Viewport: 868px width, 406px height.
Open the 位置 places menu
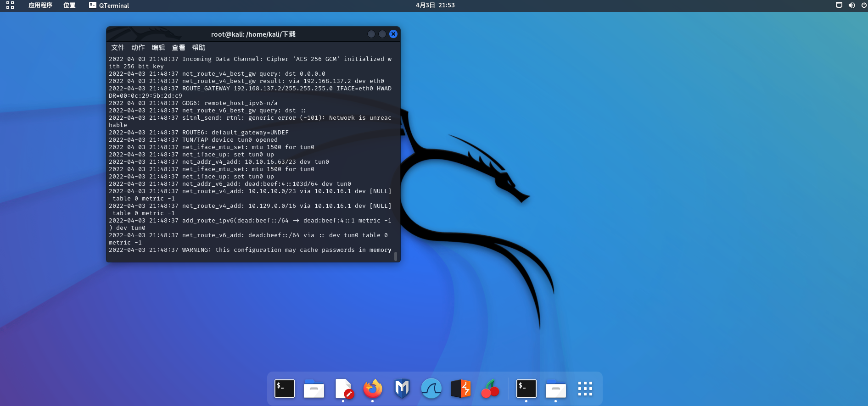click(x=69, y=6)
